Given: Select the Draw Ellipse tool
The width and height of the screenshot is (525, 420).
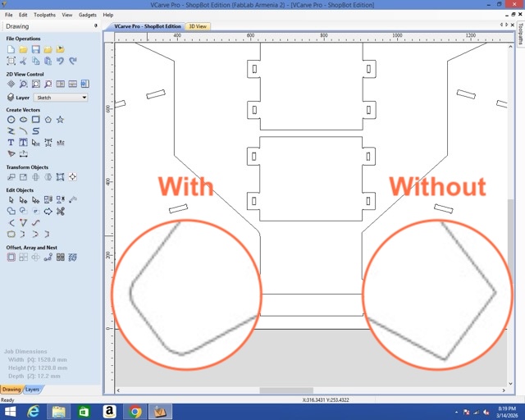Looking at the screenshot, I should coord(23,120).
